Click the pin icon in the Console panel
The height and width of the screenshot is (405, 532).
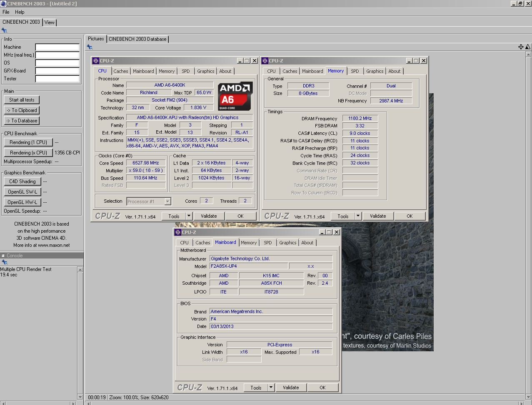tap(4, 262)
